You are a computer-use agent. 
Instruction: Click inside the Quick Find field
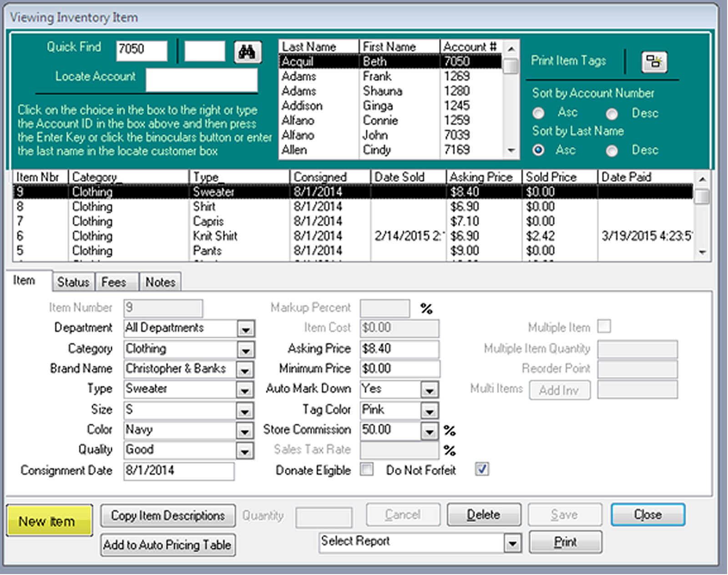(x=141, y=50)
